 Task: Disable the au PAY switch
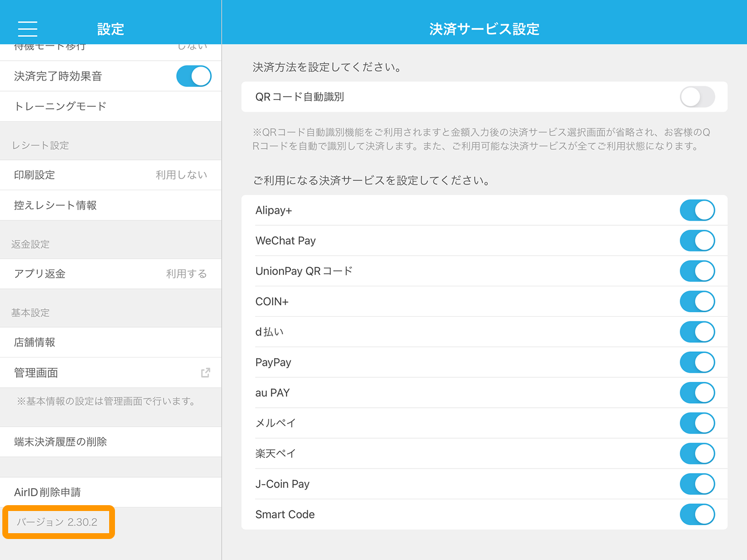coord(697,393)
